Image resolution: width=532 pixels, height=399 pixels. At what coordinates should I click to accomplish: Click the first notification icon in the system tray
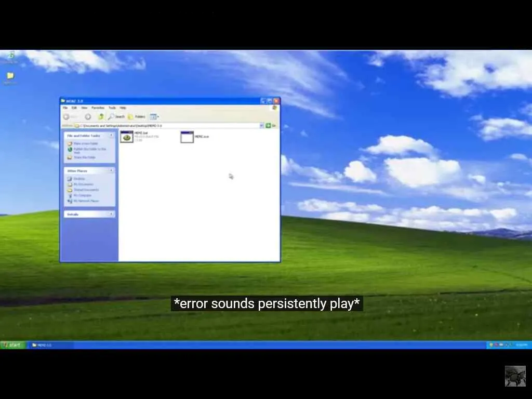[x=491, y=345]
